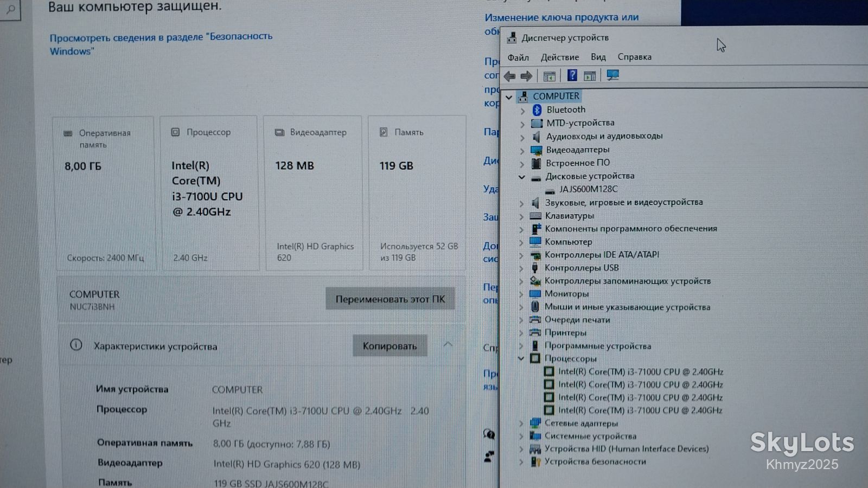Viewport: 868px width, 488px height.
Task: Click the Оперативная память card icon
Action: (68, 133)
